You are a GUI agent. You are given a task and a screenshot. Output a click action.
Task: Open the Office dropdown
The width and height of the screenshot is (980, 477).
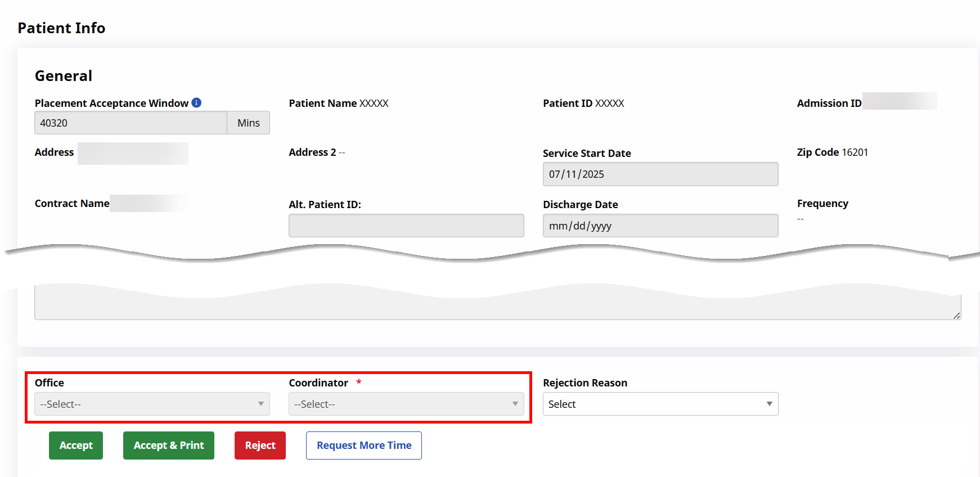[x=152, y=404]
